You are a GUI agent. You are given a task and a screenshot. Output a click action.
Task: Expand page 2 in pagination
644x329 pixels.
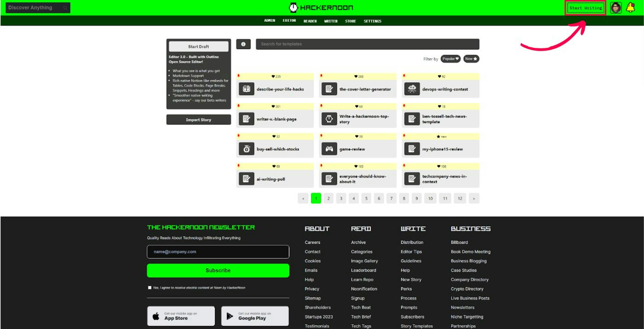click(329, 198)
